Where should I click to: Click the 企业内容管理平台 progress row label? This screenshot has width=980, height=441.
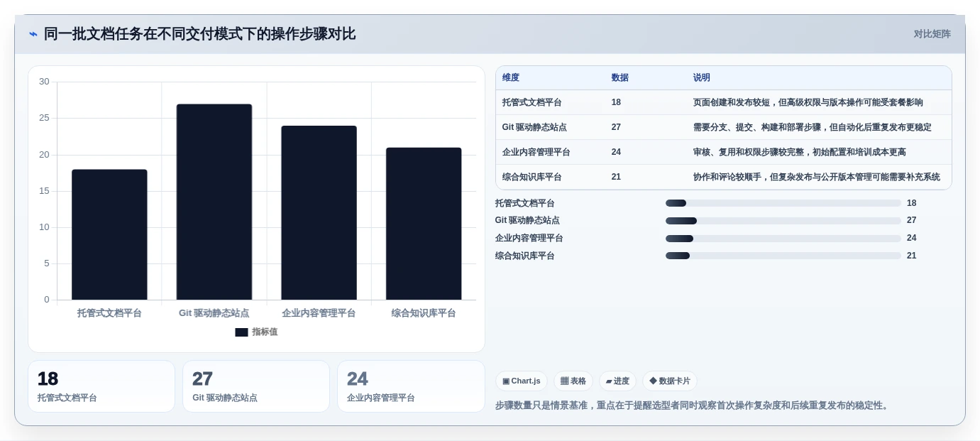[529, 239]
